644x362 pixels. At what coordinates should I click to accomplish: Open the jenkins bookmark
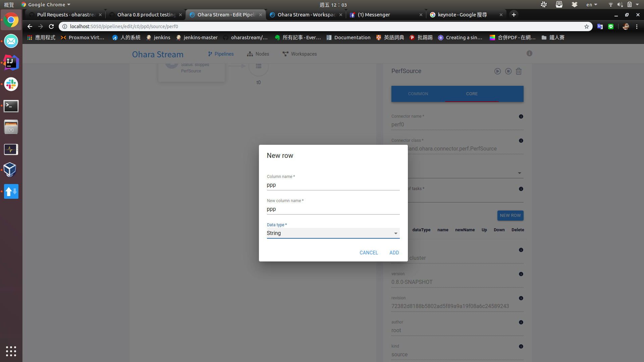point(158,38)
